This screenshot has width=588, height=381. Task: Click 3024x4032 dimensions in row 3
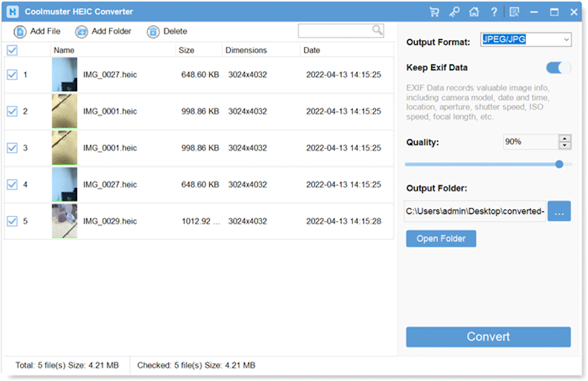pyautogui.click(x=247, y=148)
